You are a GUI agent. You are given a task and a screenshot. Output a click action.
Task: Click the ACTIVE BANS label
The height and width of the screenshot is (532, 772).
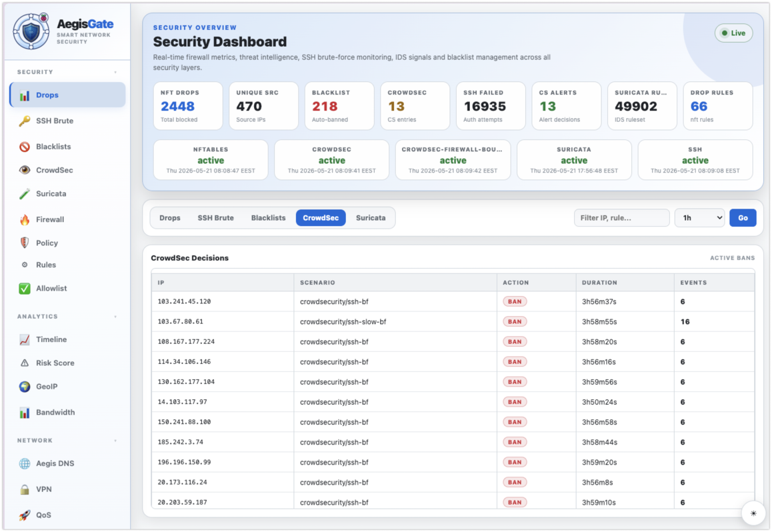click(x=732, y=258)
